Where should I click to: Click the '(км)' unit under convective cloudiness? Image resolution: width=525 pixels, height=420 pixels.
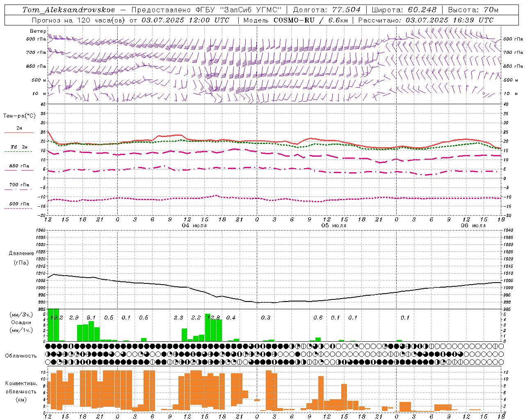[x=21, y=399]
